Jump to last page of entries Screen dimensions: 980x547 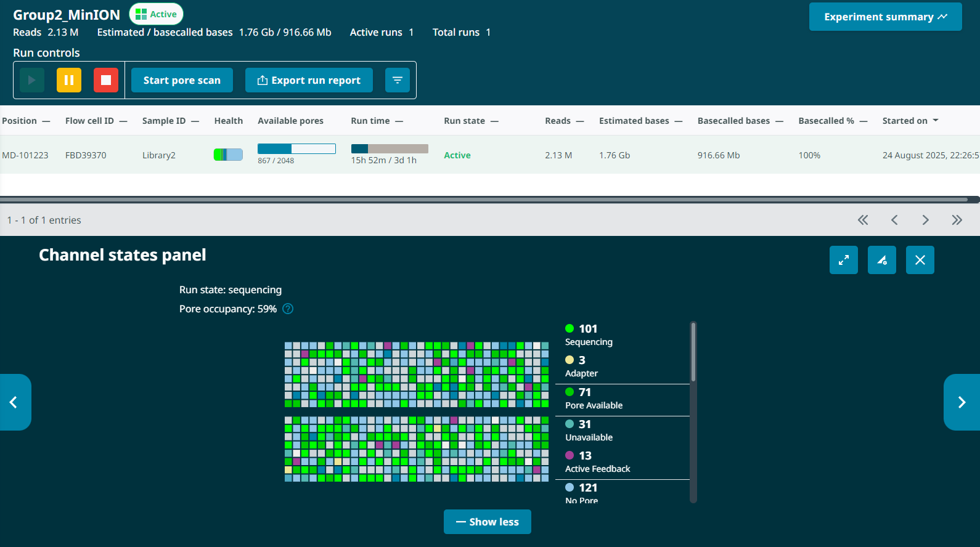[x=957, y=220]
